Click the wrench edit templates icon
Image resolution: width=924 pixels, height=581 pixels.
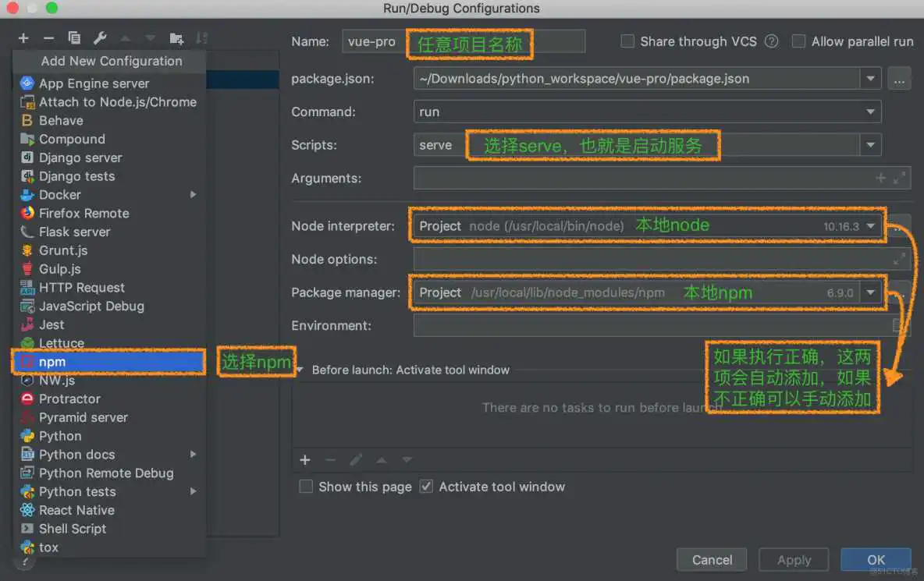pyautogui.click(x=99, y=38)
